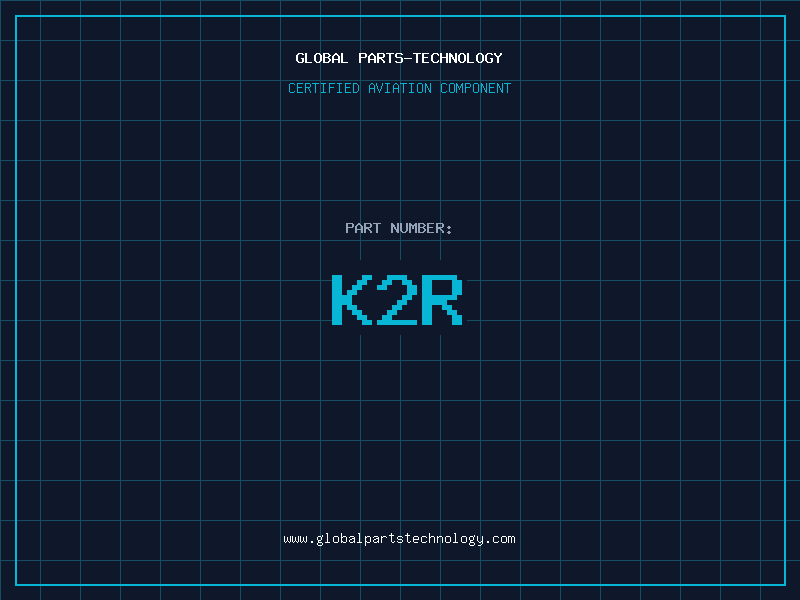Image resolution: width=800 pixels, height=600 pixels.
Task: Open the www.globalpartstechnology.com link
Action: coord(399,538)
